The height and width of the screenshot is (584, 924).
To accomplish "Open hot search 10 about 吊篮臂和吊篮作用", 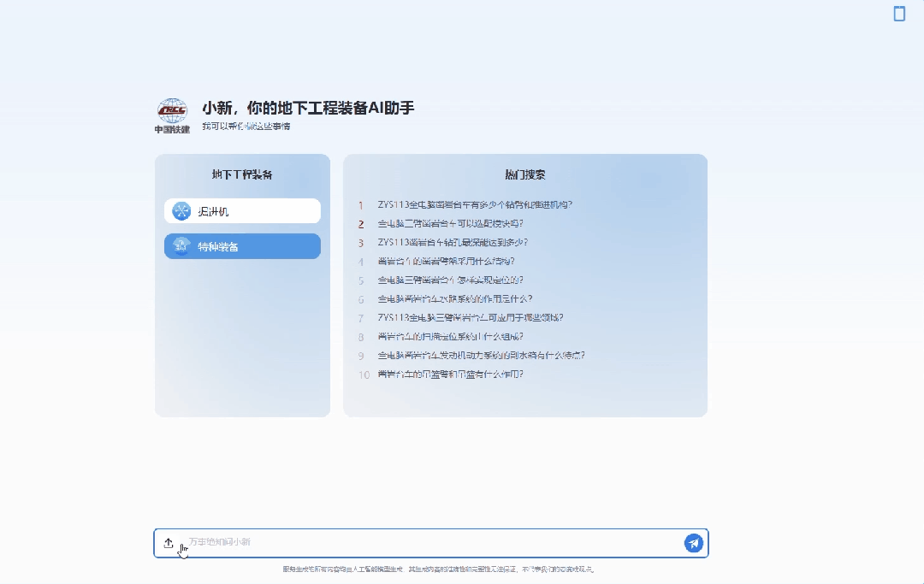I will coord(451,375).
